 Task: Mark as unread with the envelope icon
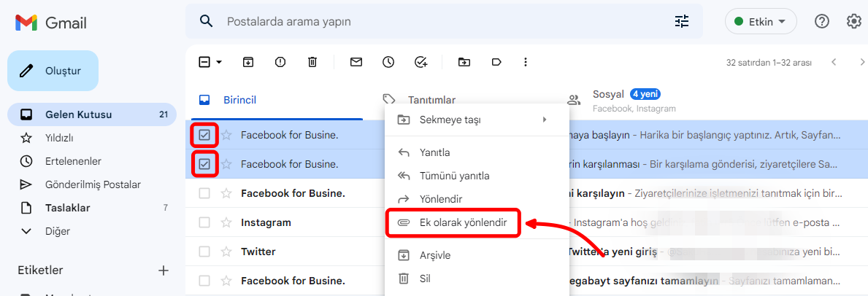click(x=356, y=62)
